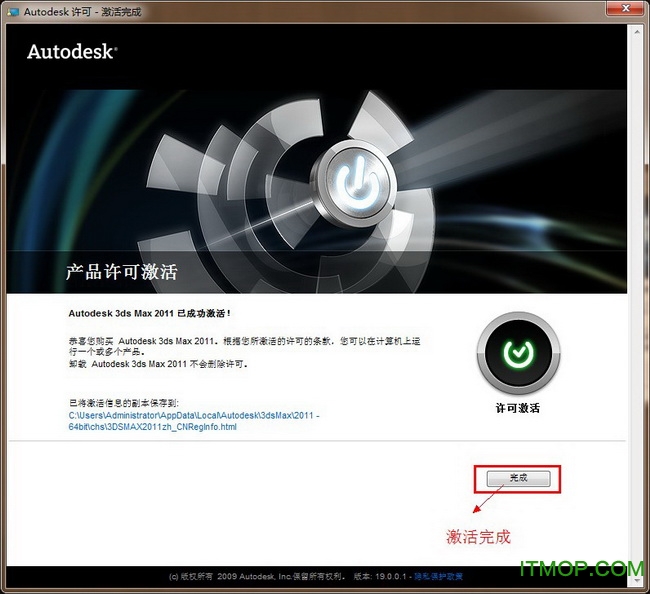650x594 pixels.
Task: Click the 卸载 Autodesk 3ds Max 2011 line
Action: (158, 364)
